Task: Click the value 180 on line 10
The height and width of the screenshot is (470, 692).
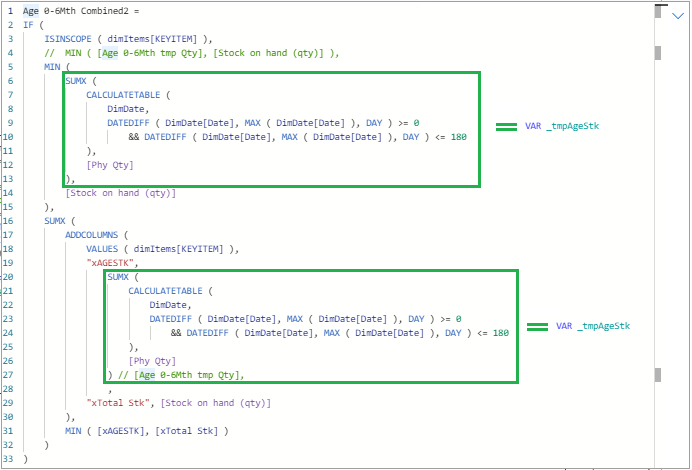Action: coord(457,136)
